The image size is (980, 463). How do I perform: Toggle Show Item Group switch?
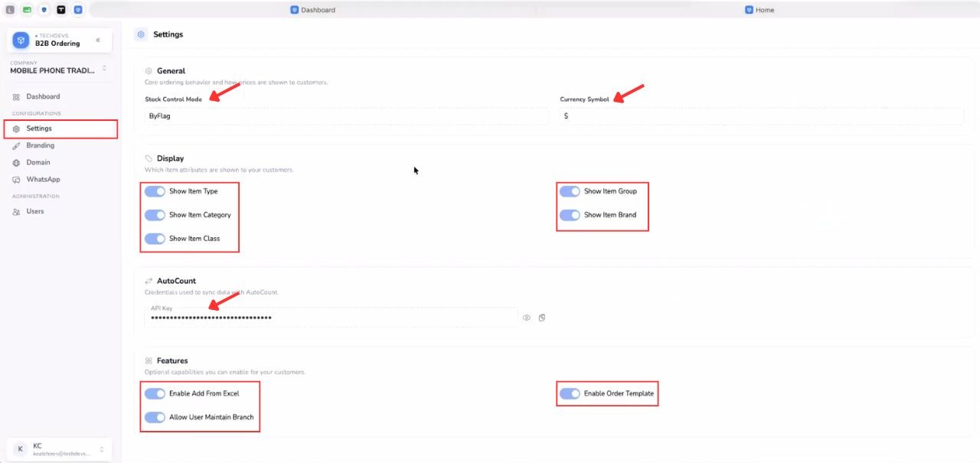click(x=570, y=191)
